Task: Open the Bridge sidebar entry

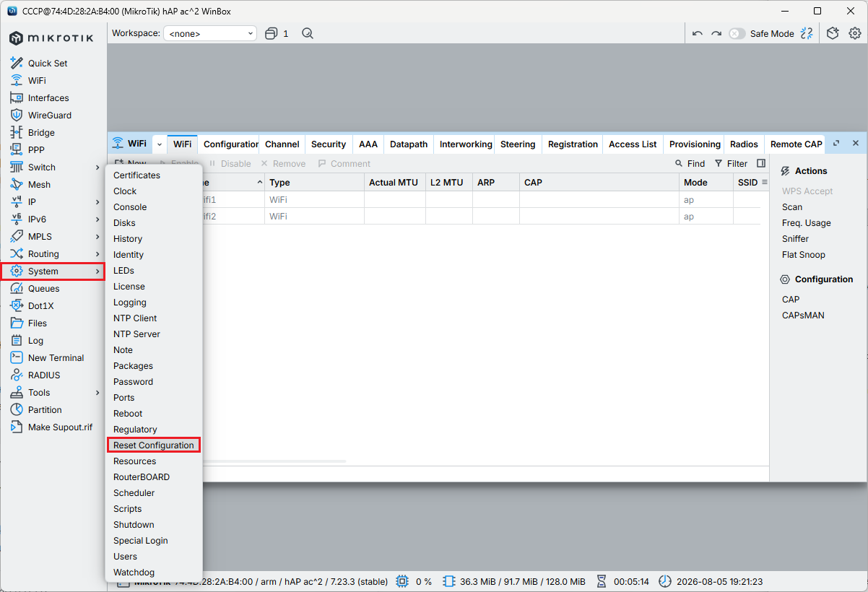Action: tap(41, 133)
